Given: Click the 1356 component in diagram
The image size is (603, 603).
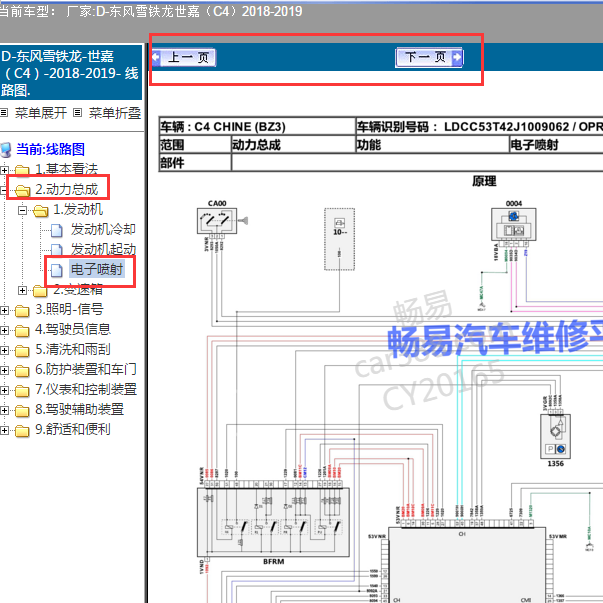Looking at the screenshot, I should click(x=555, y=436).
